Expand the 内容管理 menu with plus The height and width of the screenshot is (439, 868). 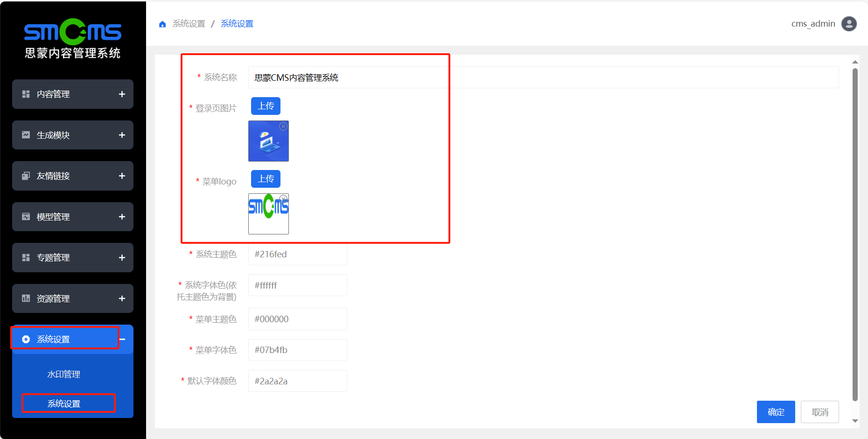122,94
